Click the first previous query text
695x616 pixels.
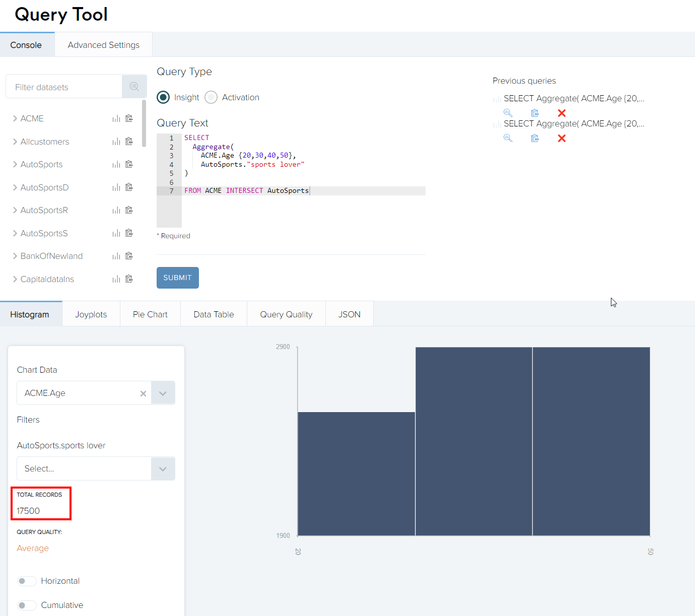click(x=574, y=98)
